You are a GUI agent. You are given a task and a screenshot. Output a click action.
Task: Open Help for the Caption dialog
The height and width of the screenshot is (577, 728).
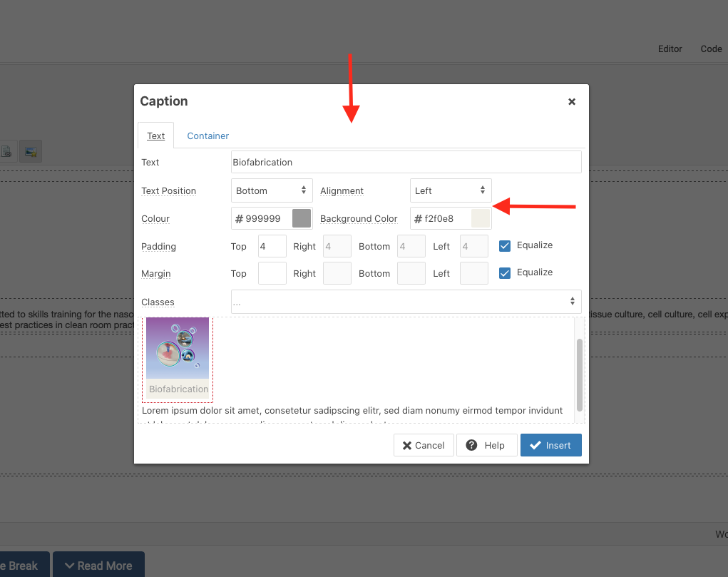tap(486, 445)
